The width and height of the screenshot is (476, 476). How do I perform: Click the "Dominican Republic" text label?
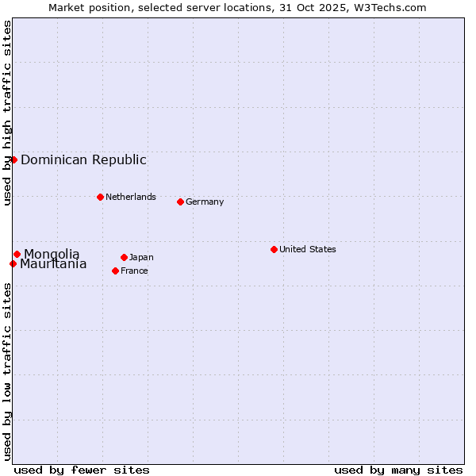(x=83, y=160)
